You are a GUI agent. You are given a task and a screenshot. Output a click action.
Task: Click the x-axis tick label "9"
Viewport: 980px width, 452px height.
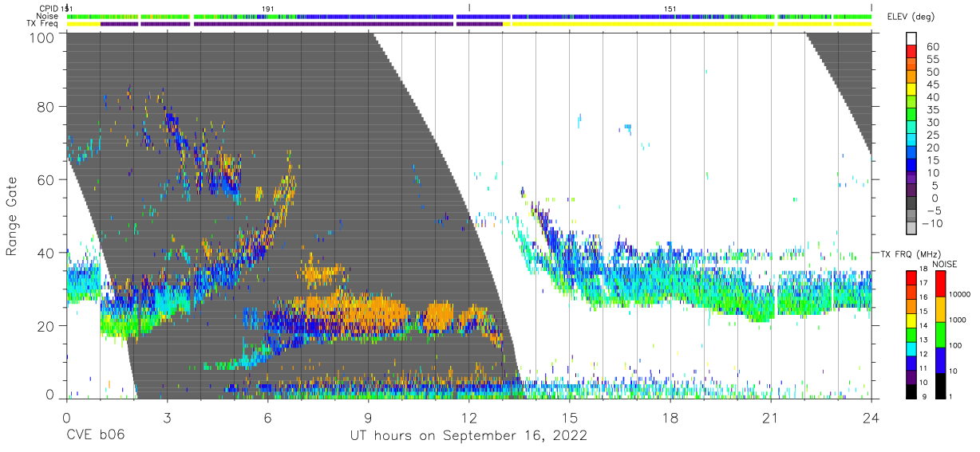368,417
